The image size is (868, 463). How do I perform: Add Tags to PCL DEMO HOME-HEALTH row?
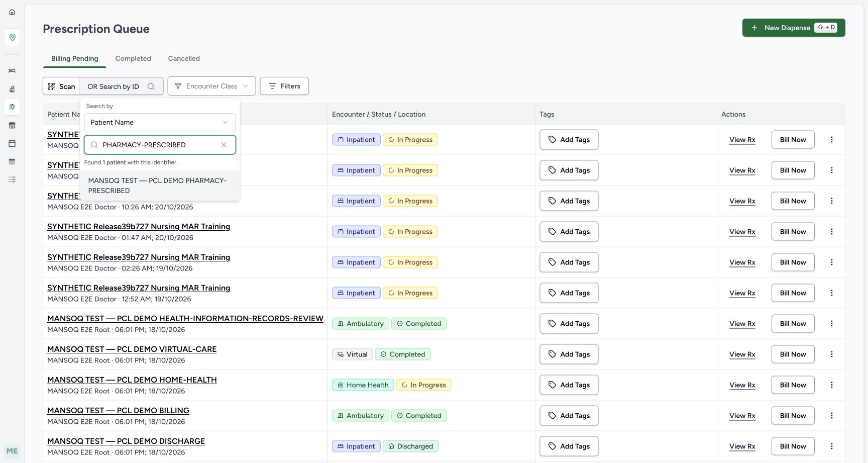pyautogui.click(x=569, y=385)
